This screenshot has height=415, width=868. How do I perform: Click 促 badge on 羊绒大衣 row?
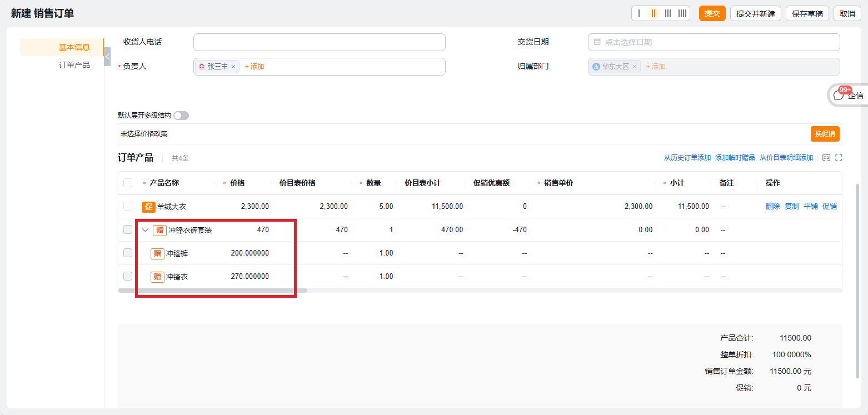point(148,207)
